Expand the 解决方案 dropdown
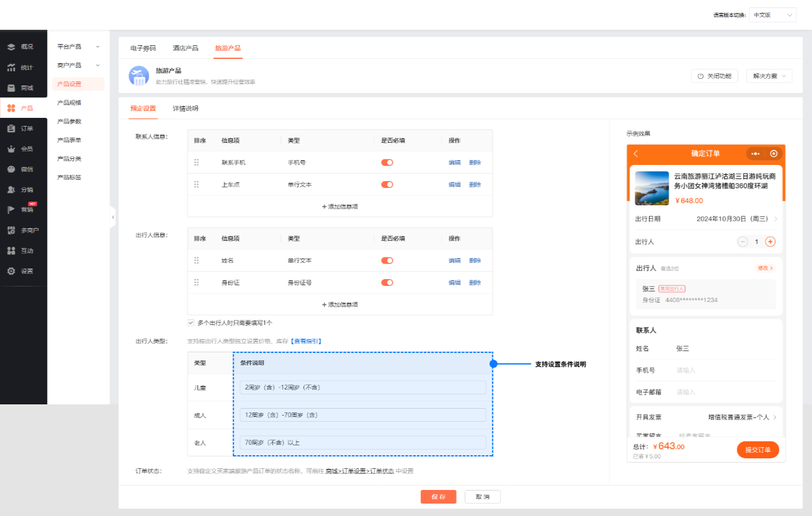Viewport: 812px width, 516px height. (769, 76)
